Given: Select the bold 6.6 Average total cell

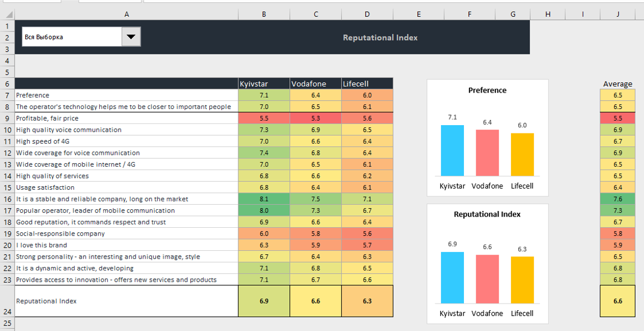Looking at the screenshot, I should pos(618,301).
